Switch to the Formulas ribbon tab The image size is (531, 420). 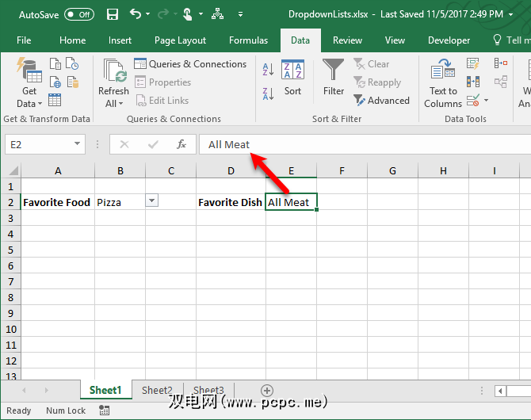[248, 40]
